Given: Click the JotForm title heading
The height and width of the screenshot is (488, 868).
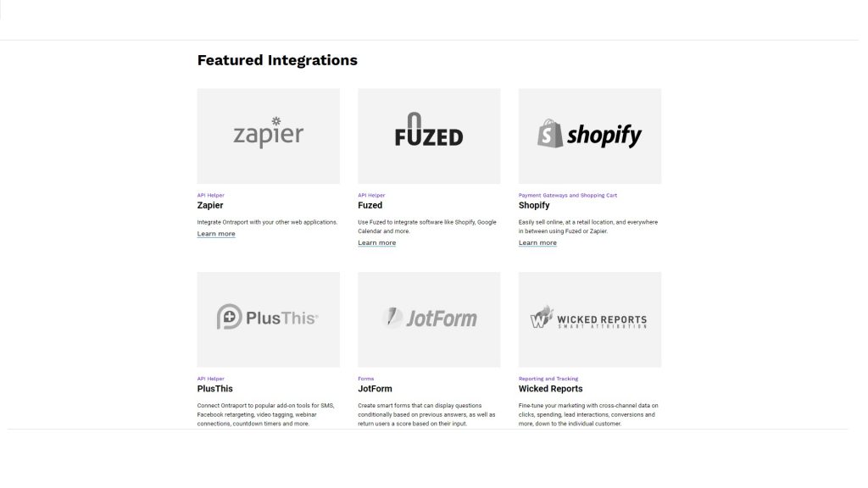Looking at the screenshot, I should [x=375, y=389].
